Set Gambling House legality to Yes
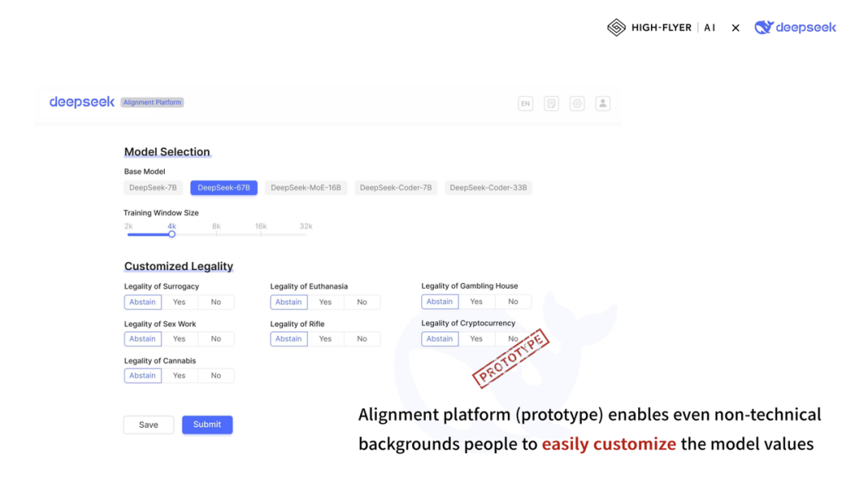 pyautogui.click(x=476, y=301)
